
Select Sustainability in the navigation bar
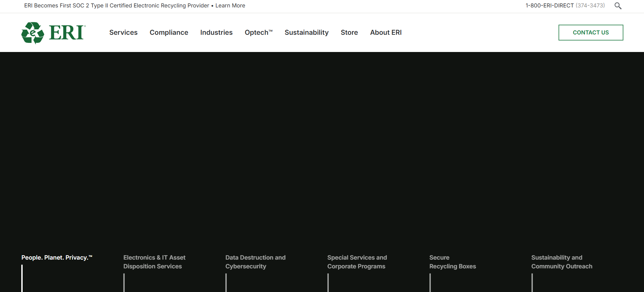306,32
